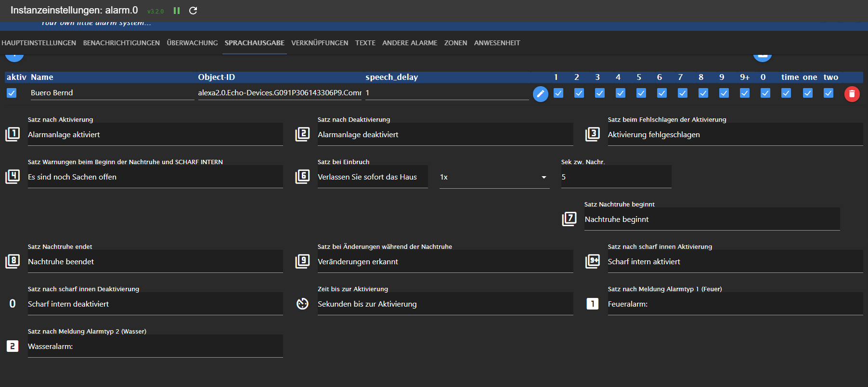The height and width of the screenshot is (387, 868).
Task: Click the numbered 6 icon beside Verlassen Sie sofort
Action: pos(302,177)
